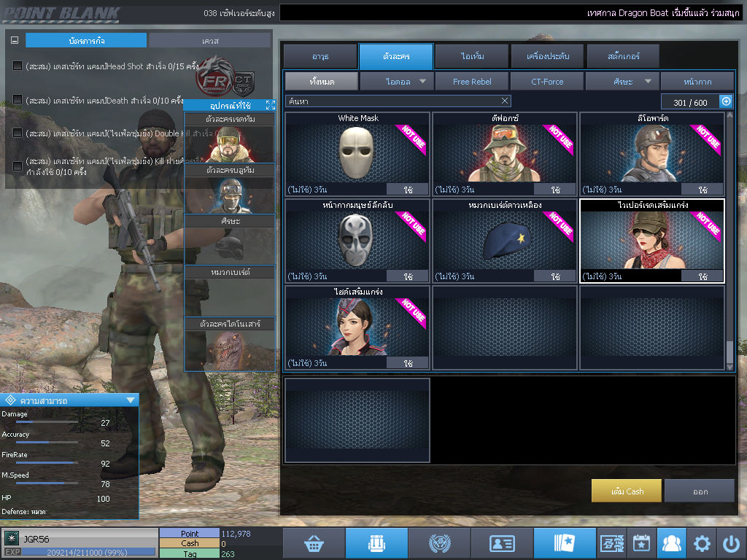
Task: Collapse the ability stats panel arrow
Action: click(131, 400)
